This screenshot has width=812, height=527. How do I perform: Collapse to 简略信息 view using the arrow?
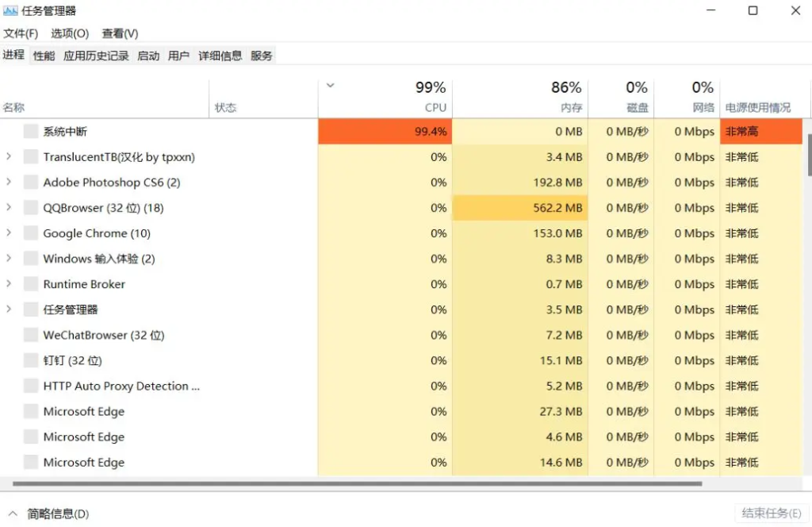(13, 514)
